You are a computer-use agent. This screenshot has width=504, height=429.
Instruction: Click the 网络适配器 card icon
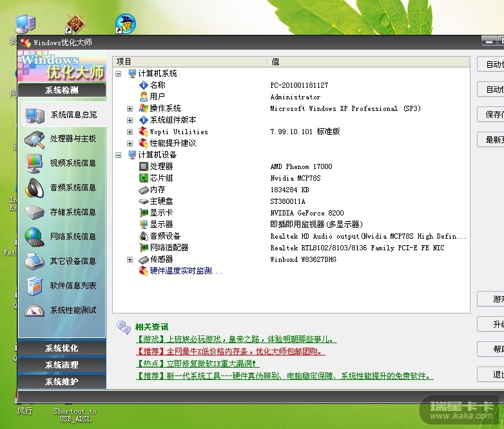point(143,248)
